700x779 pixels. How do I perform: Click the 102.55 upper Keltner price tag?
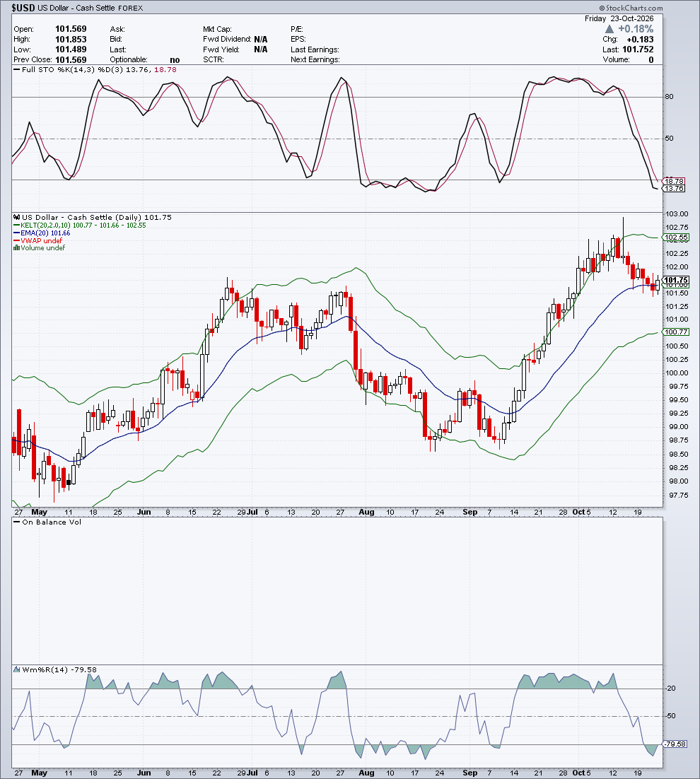pos(676,238)
